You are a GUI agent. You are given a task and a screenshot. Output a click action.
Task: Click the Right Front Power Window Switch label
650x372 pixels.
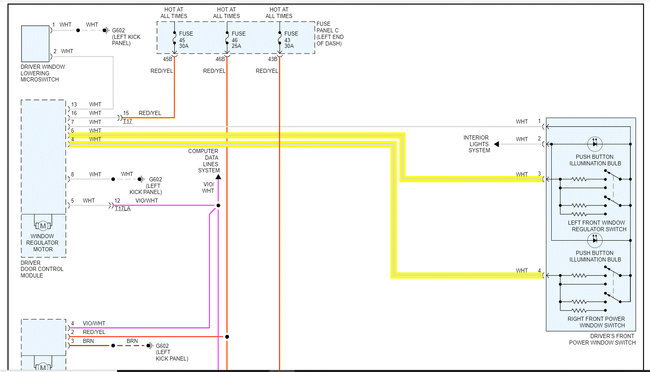pyautogui.click(x=596, y=322)
